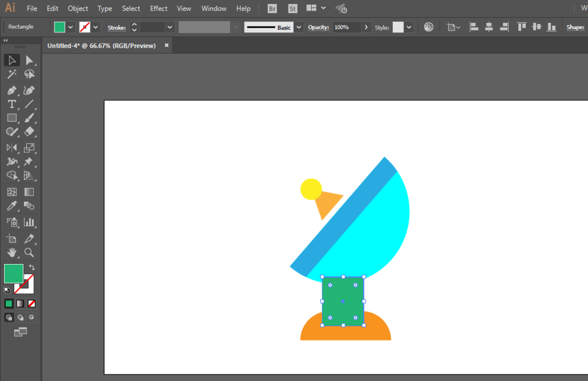Select the Puppet Warp pin tool
The height and width of the screenshot is (381, 588).
click(x=29, y=162)
